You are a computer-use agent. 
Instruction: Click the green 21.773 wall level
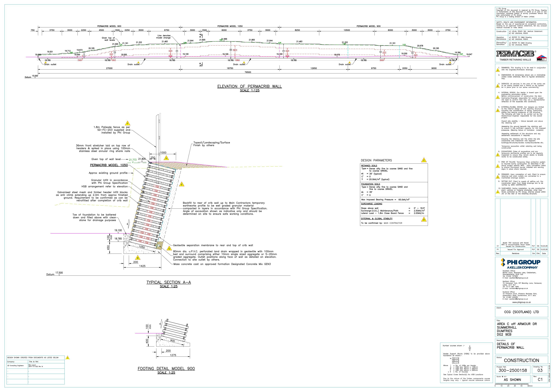coord(133,160)
